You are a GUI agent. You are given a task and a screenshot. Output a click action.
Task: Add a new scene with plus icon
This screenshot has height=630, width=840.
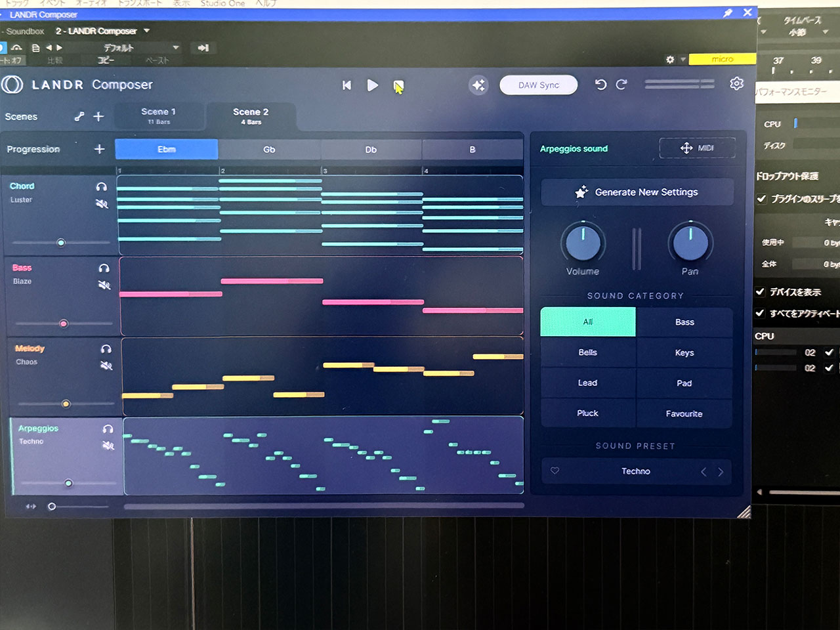98,117
